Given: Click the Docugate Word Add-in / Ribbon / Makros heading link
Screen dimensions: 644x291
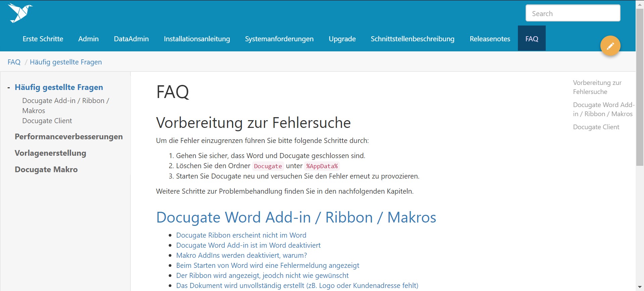Looking at the screenshot, I should 296,217.
